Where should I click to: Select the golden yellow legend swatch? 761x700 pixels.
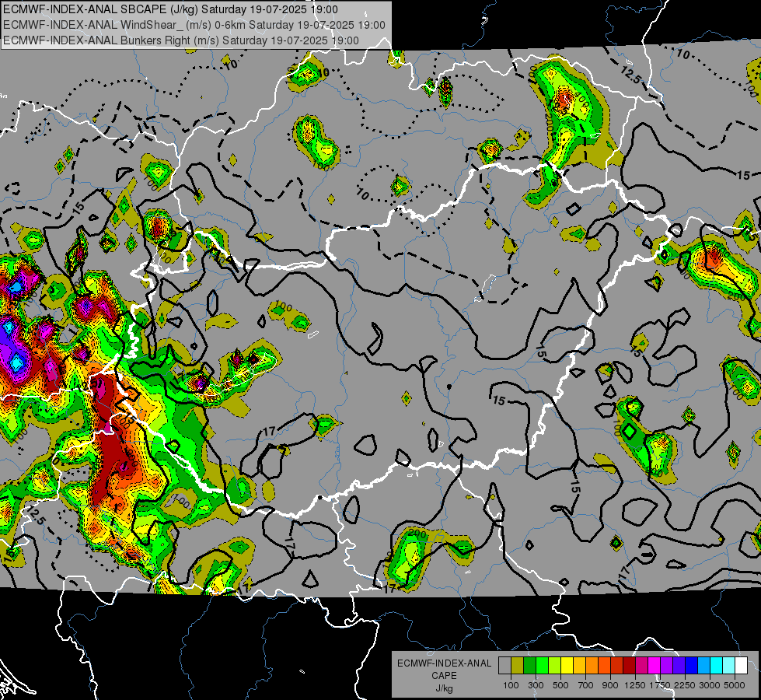[x=579, y=665]
